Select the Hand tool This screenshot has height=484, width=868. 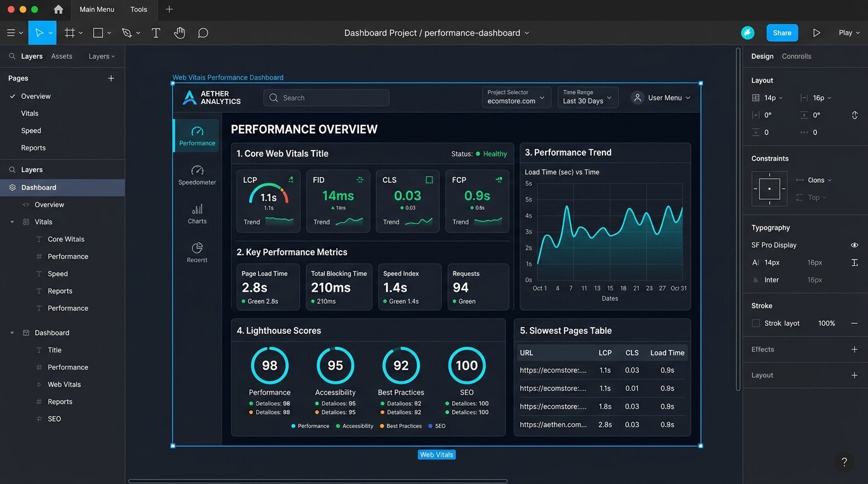180,33
